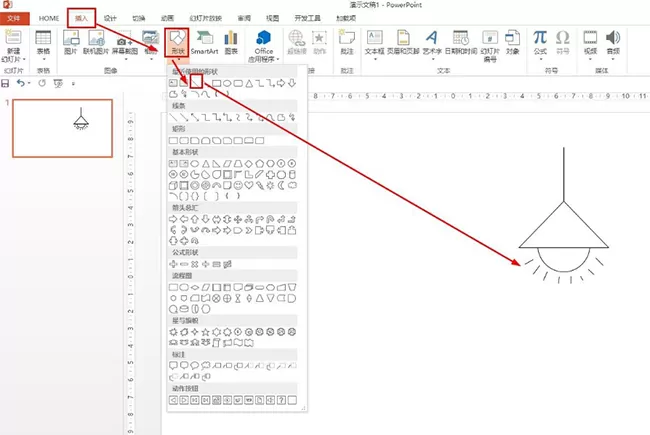
Task: Open the 文件 (File) tab
Action: tap(14, 19)
